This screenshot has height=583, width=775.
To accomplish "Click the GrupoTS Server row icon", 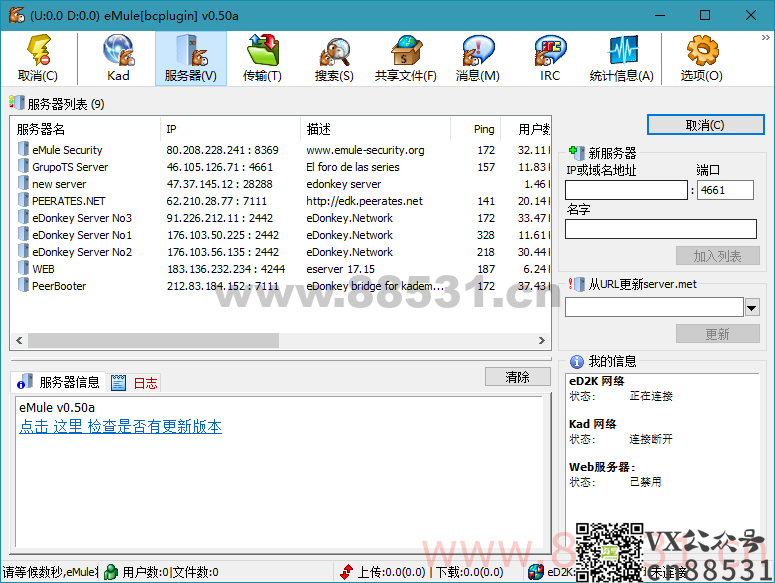I will [x=23, y=167].
